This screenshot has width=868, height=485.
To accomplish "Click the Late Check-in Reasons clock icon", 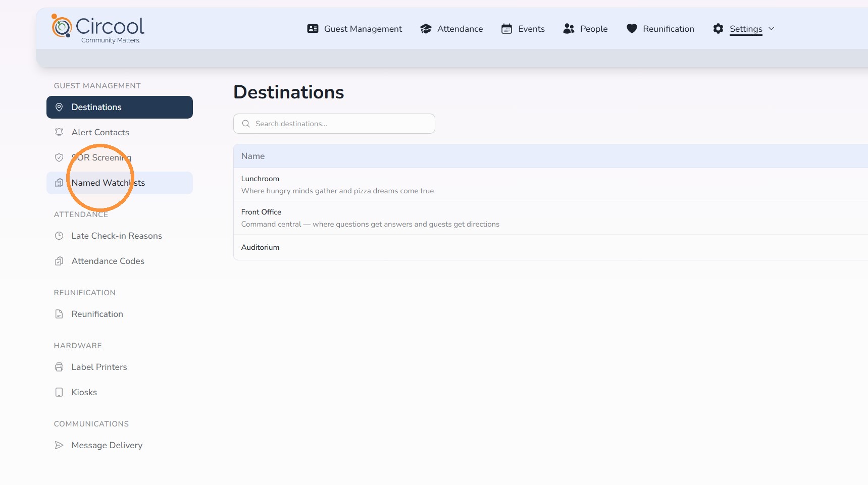I will pyautogui.click(x=59, y=236).
